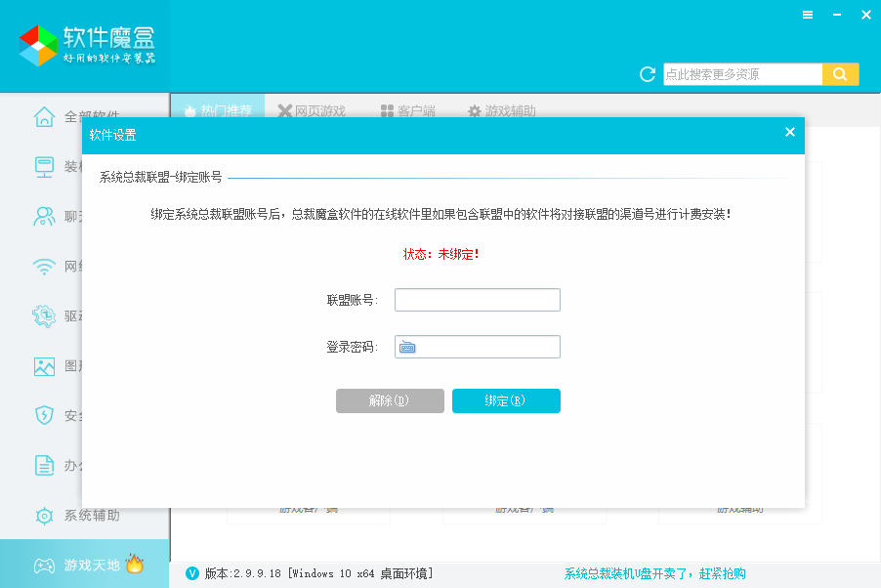Click the 系统总裁联盟-绑定账号 section heading
881x588 pixels.
coord(160,177)
